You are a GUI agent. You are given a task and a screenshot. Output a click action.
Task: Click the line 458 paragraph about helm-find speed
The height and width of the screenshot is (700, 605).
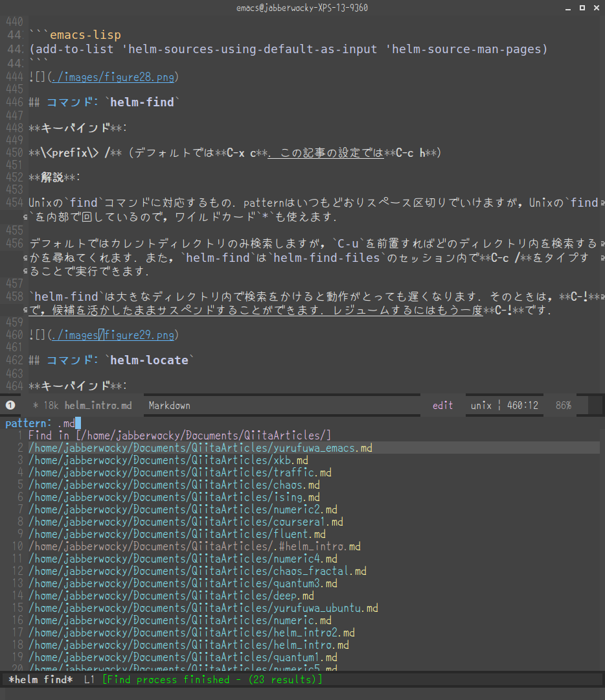[x=314, y=303]
